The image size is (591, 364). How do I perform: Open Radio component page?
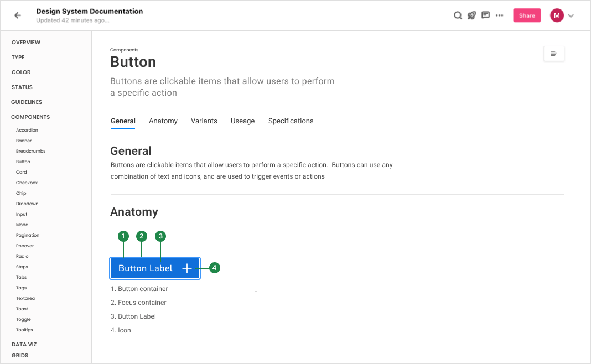point(22,256)
